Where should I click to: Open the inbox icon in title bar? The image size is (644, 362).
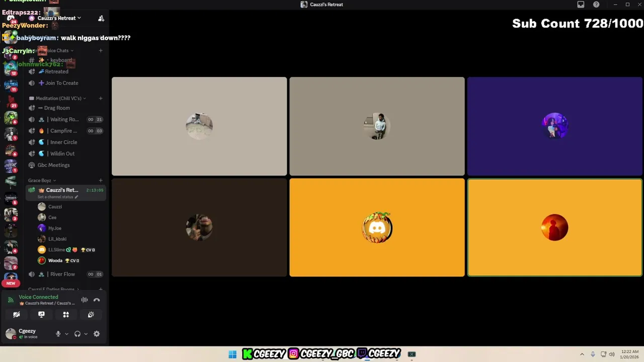click(581, 5)
